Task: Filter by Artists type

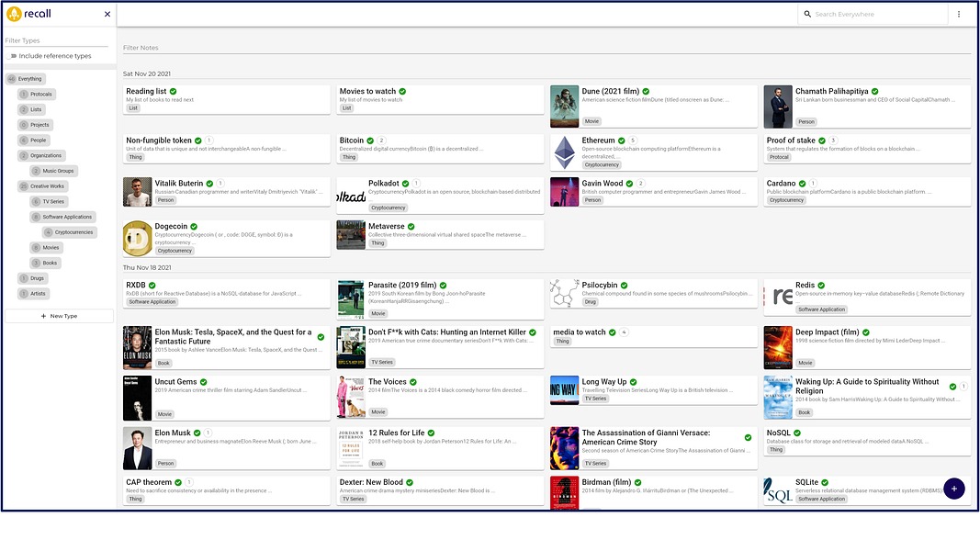Action: tap(33, 294)
